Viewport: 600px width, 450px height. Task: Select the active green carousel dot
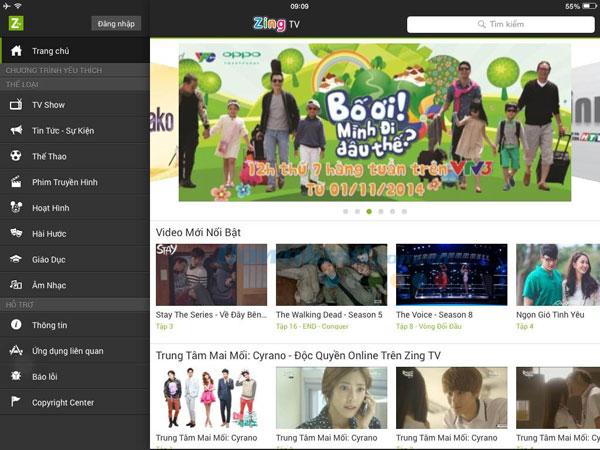pyautogui.click(x=369, y=212)
